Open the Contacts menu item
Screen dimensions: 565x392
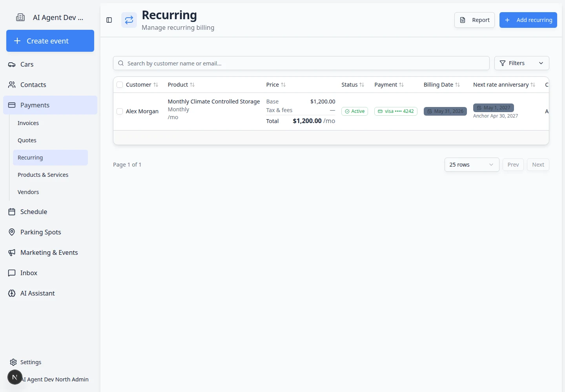tap(50, 85)
